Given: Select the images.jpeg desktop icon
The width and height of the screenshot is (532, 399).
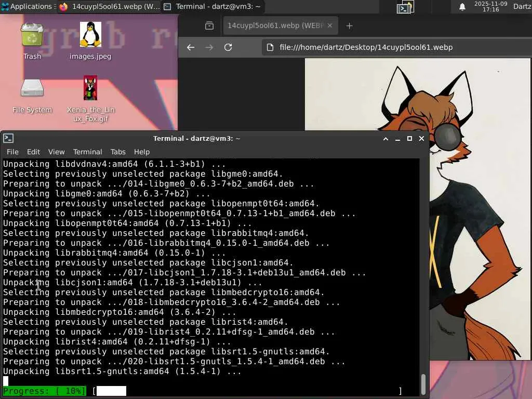Looking at the screenshot, I should pyautogui.click(x=90, y=41).
